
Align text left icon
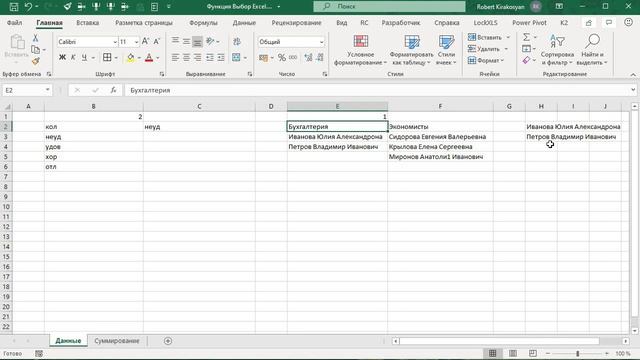[176, 58]
